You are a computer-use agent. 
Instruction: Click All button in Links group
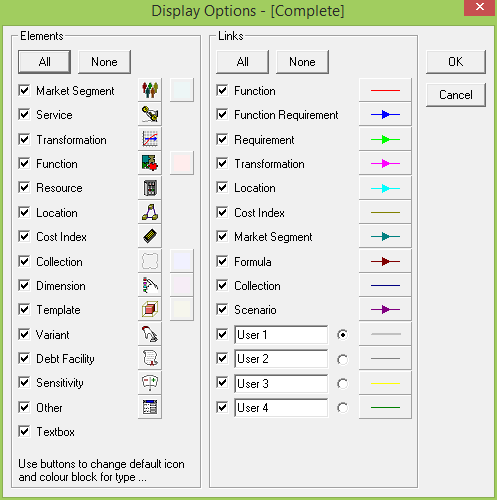pyautogui.click(x=242, y=62)
